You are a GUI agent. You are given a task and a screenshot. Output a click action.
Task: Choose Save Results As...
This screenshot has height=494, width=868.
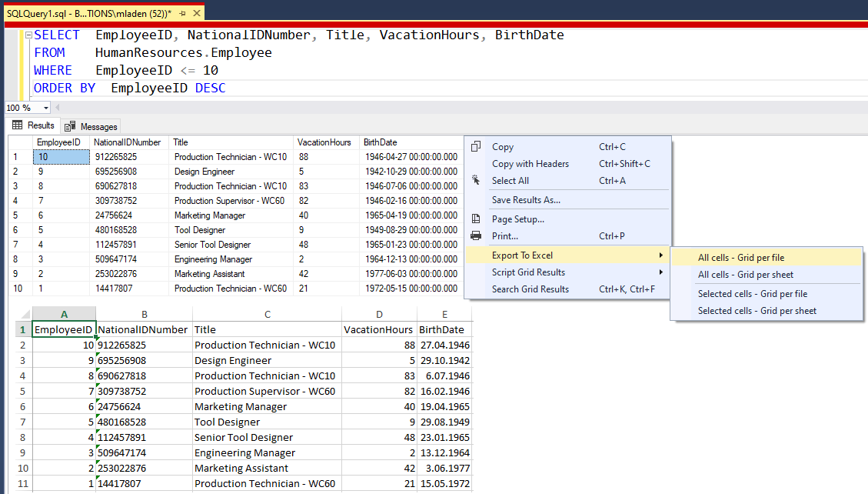[x=568, y=200]
